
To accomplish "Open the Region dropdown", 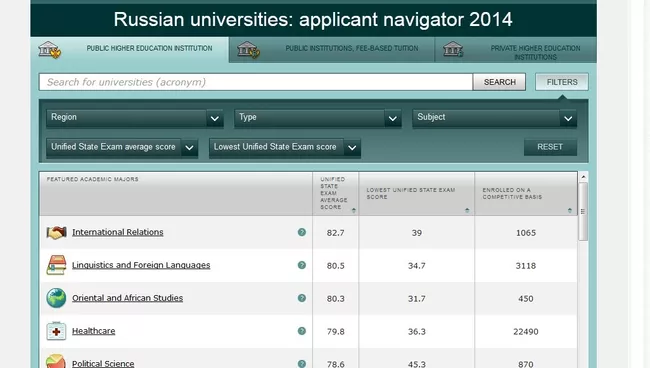I will point(135,118).
